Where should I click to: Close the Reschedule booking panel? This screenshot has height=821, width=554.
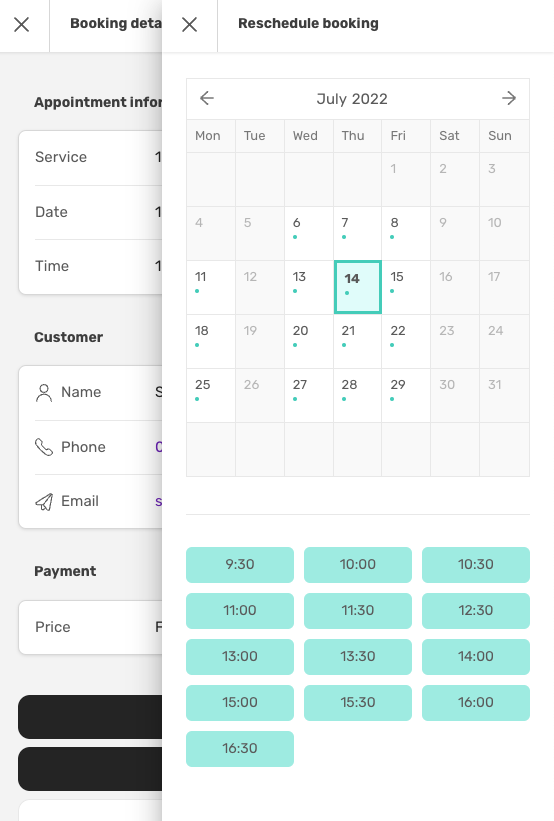(190, 25)
